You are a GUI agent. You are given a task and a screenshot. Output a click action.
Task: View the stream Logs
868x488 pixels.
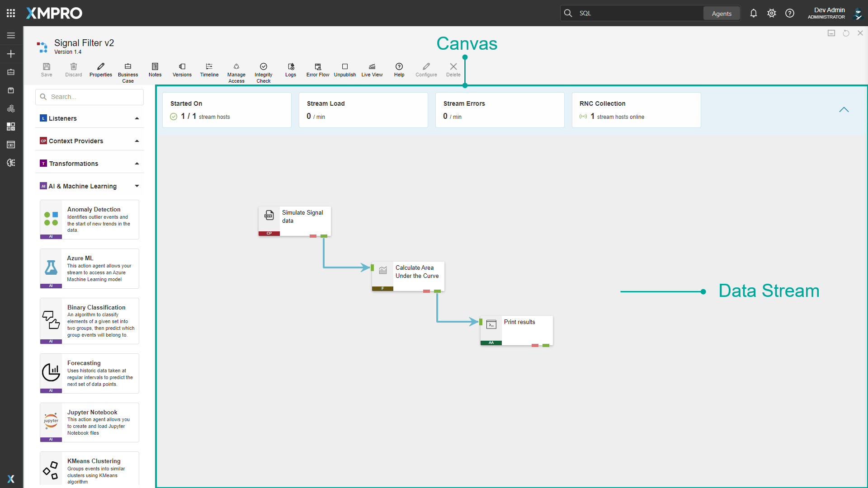pos(291,70)
